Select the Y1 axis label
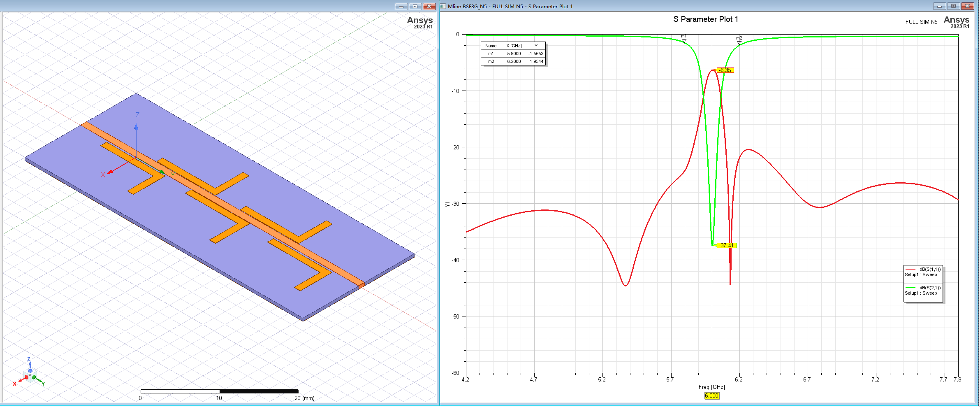The width and height of the screenshot is (980, 407). (x=447, y=204)
